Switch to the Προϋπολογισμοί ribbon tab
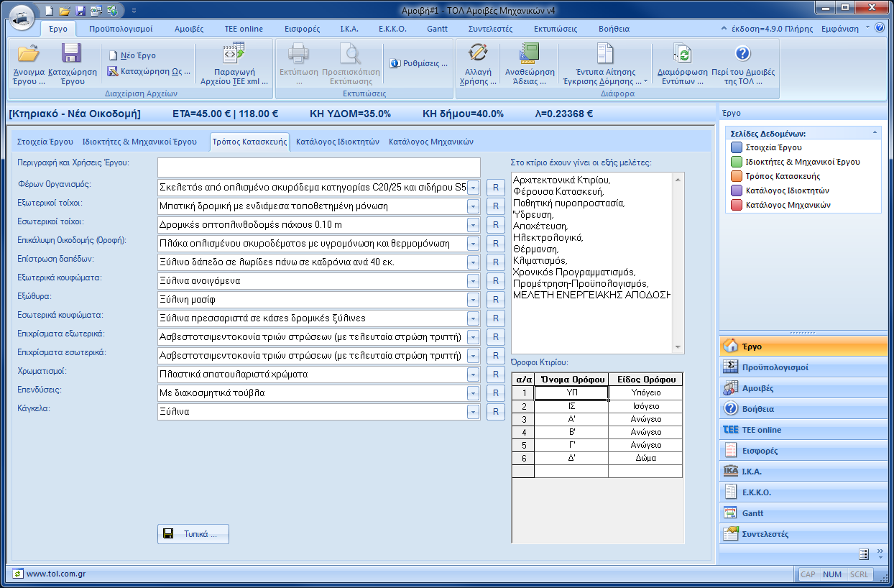Screen dimensions: 894x588 [x=121, y=29]
